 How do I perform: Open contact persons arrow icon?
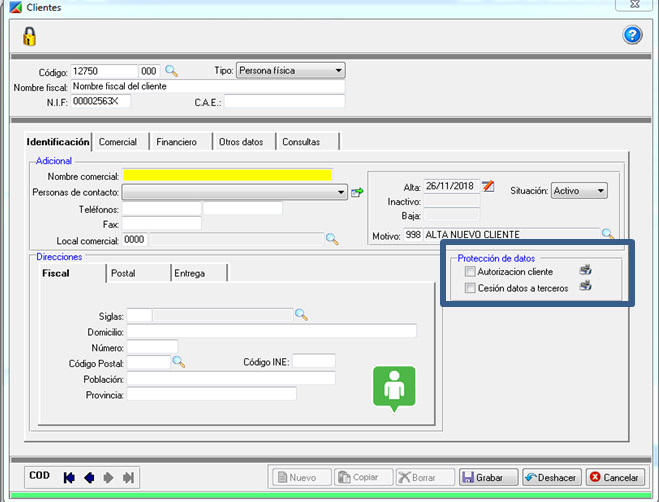point(357,193)
